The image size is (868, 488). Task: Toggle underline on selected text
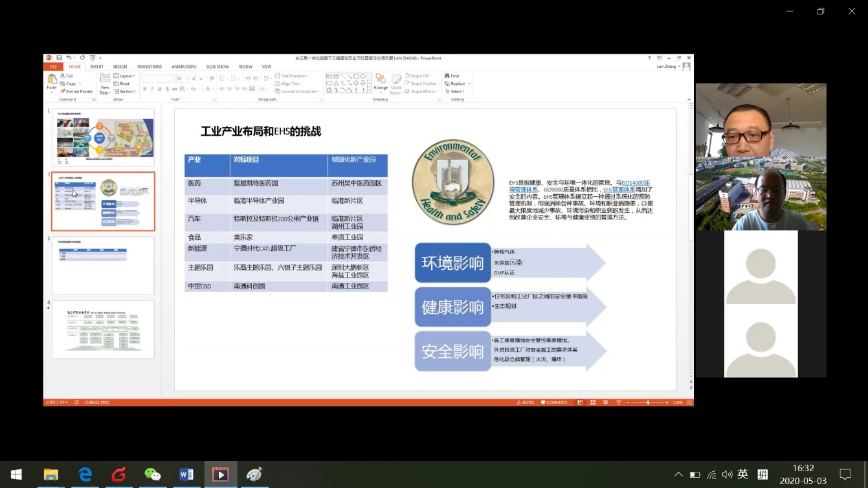coord(159,89)
